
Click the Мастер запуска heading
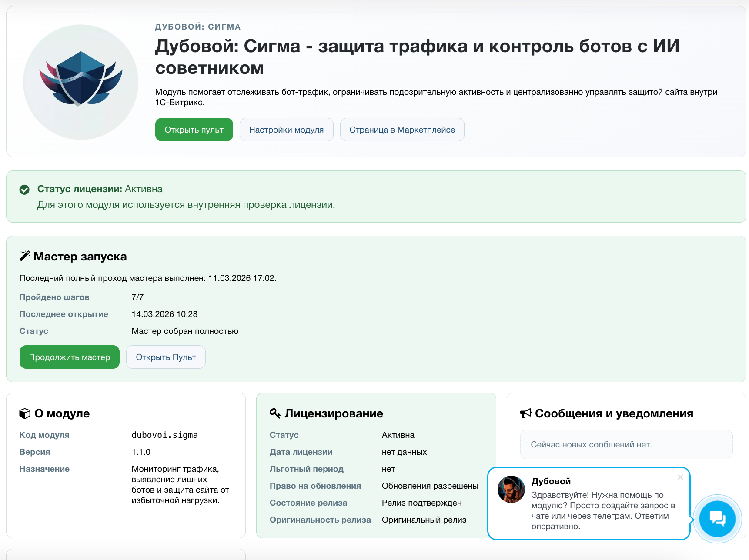80,257
